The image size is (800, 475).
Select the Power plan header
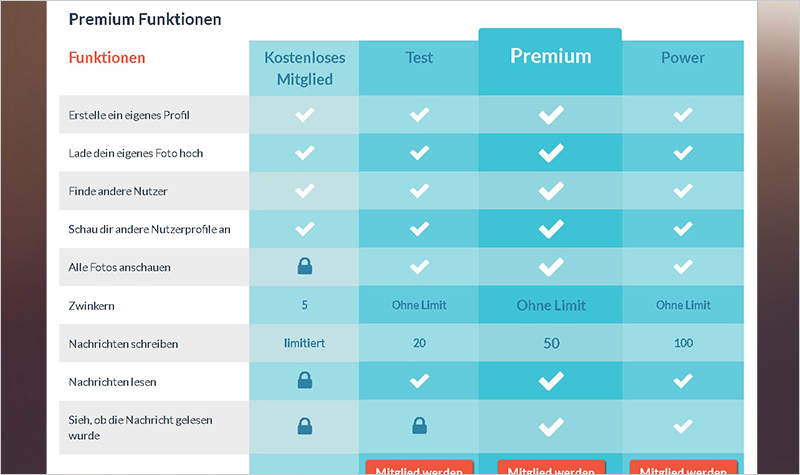tap(683, 58)
